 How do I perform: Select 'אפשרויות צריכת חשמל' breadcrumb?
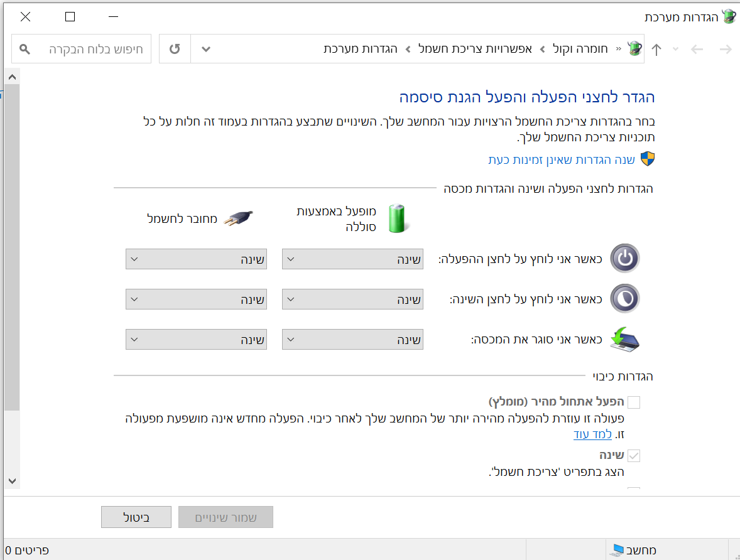pyautogui.click(x=475, y=48)
